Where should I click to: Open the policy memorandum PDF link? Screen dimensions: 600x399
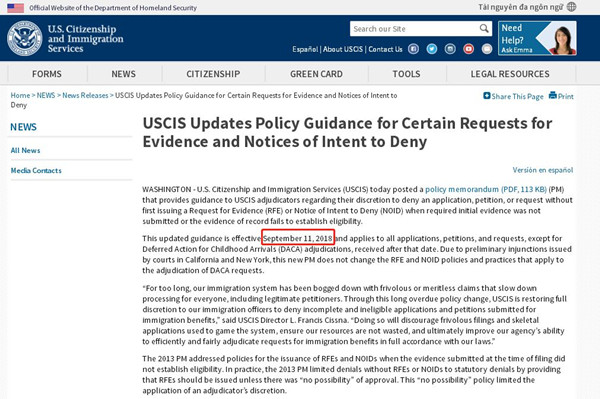pos(486,189)
